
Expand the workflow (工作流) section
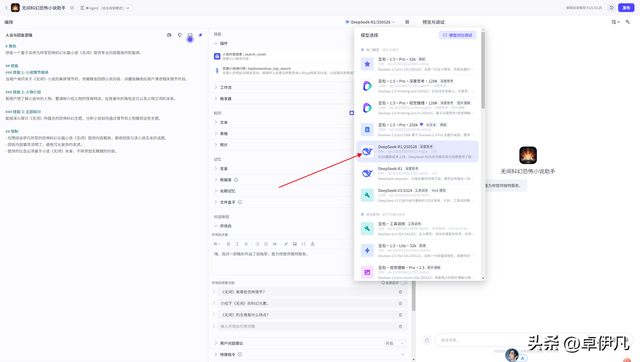pyautogui.click(x=216, y=87)
